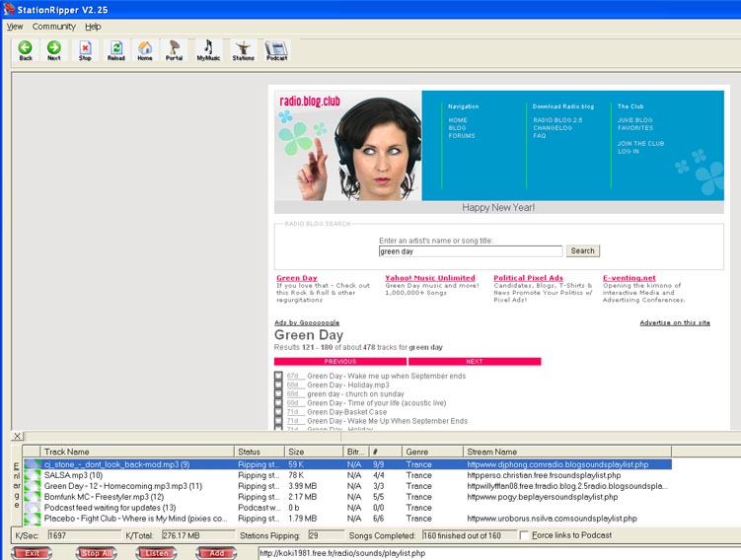Click status icon of Placebo Fight Club row

32,519
